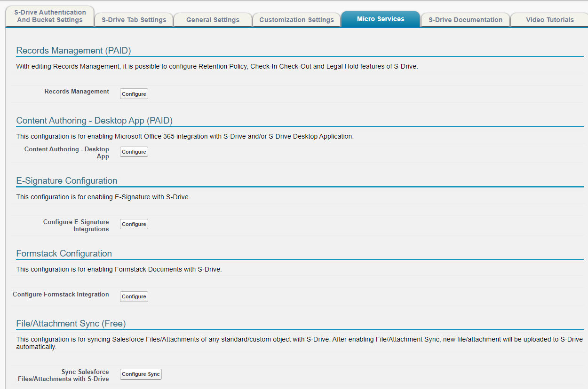Screen dimensions: 588x389
Task: Click the Content Authoring - Desktop App (PAID) heading
Action: tap(94, 121)
